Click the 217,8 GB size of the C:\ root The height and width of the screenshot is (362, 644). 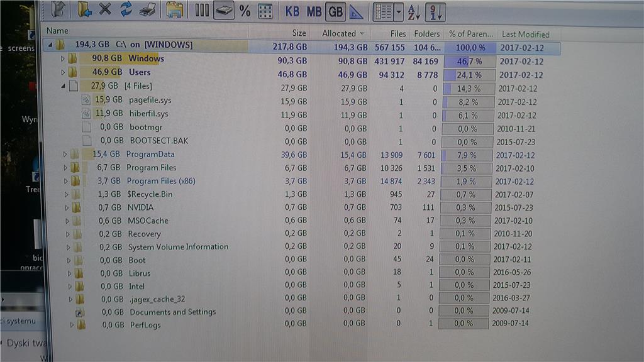pos(290,47)
